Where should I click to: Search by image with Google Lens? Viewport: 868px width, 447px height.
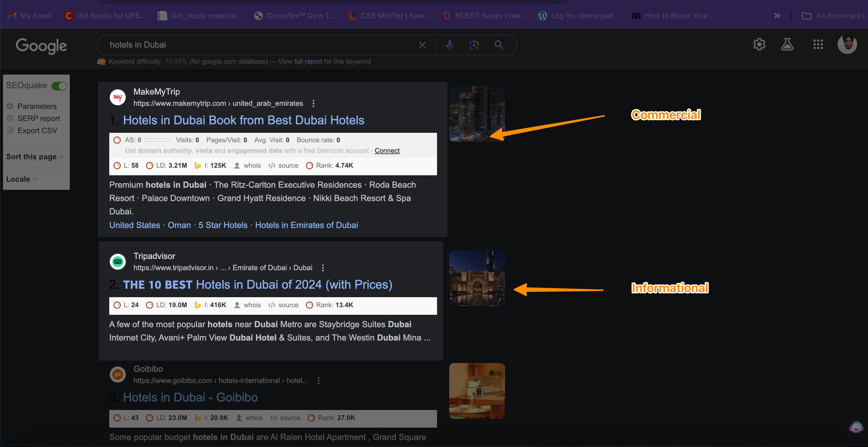[474, 45]
